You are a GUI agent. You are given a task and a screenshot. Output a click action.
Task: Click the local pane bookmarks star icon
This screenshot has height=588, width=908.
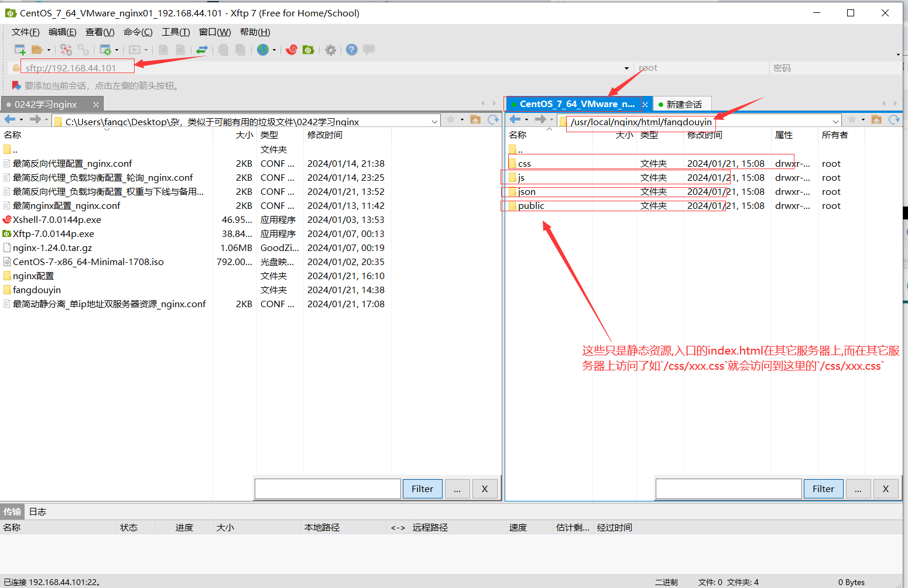[x=451, y=119]
